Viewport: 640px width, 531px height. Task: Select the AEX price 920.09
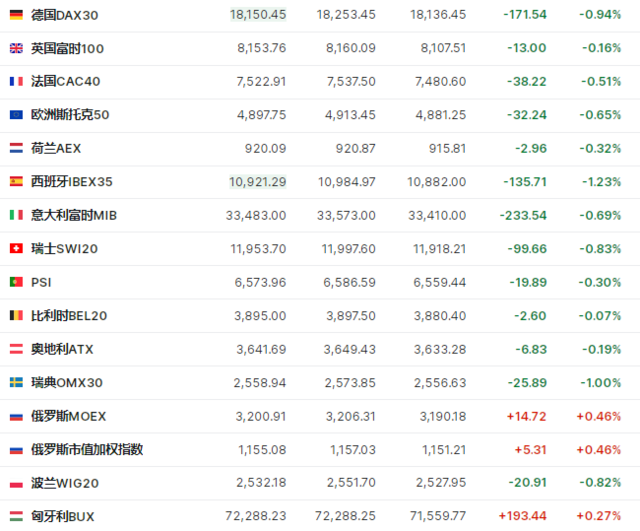266,149
